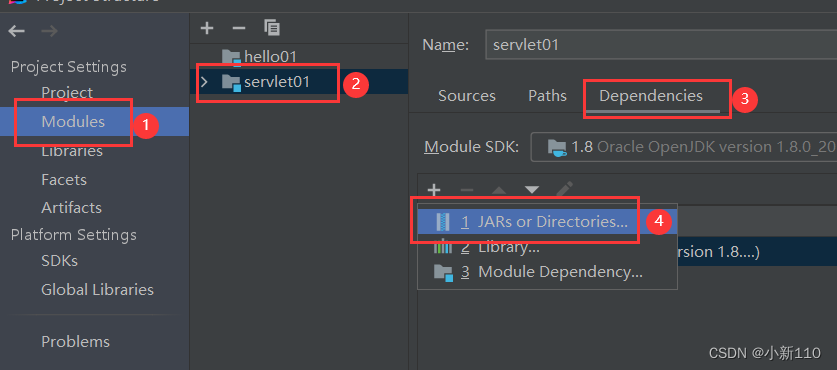837x370 pixels.
Task: Open Project under Project Settings
Action: pos(67,92)
